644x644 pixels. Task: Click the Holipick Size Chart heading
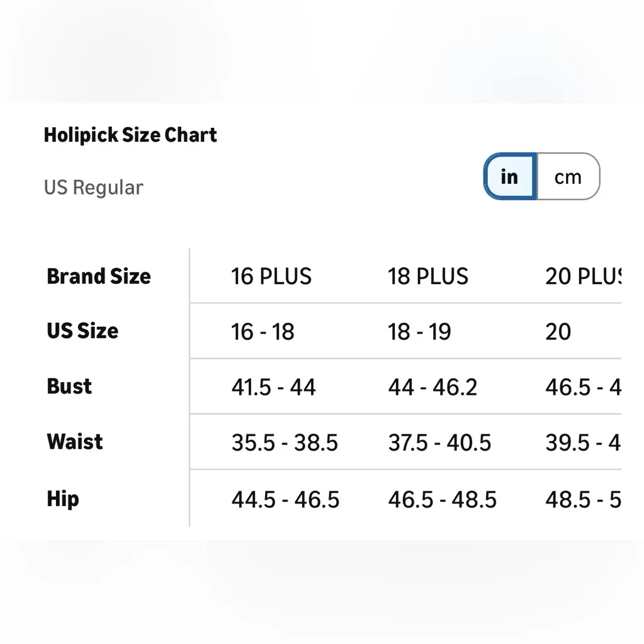click(x=130, y=135)
